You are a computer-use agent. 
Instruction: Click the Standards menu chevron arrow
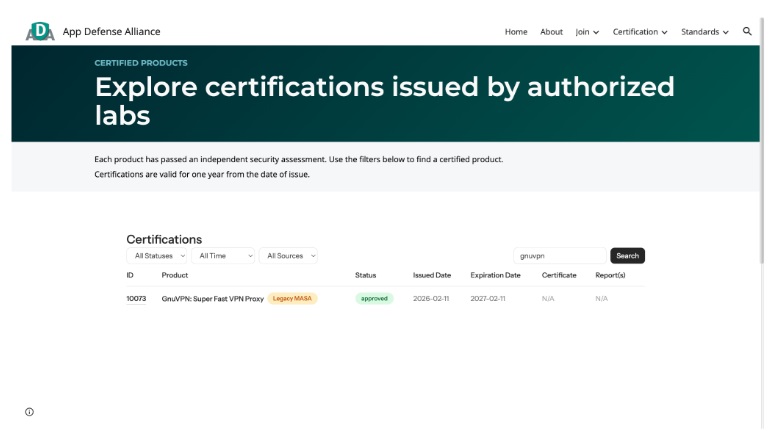(x=726, y=32)
